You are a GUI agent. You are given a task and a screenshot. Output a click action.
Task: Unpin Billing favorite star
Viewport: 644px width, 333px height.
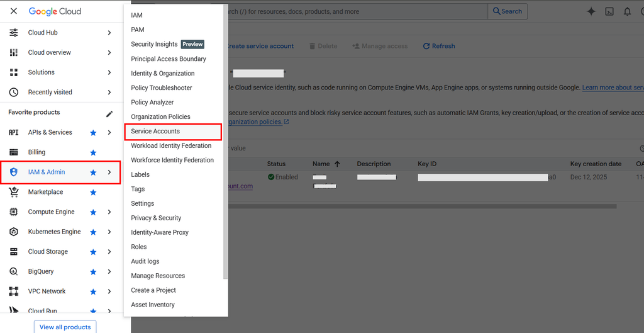point(93,152)
